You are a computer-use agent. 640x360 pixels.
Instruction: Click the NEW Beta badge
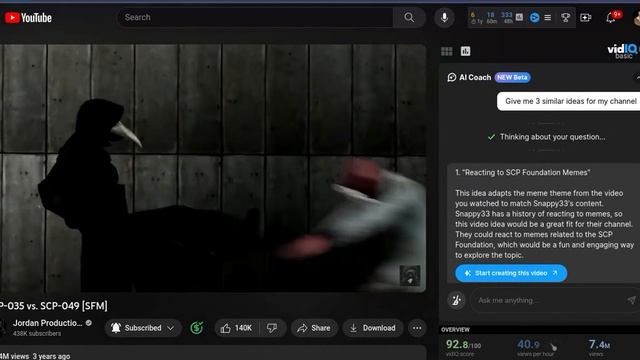tap(512, 77)
